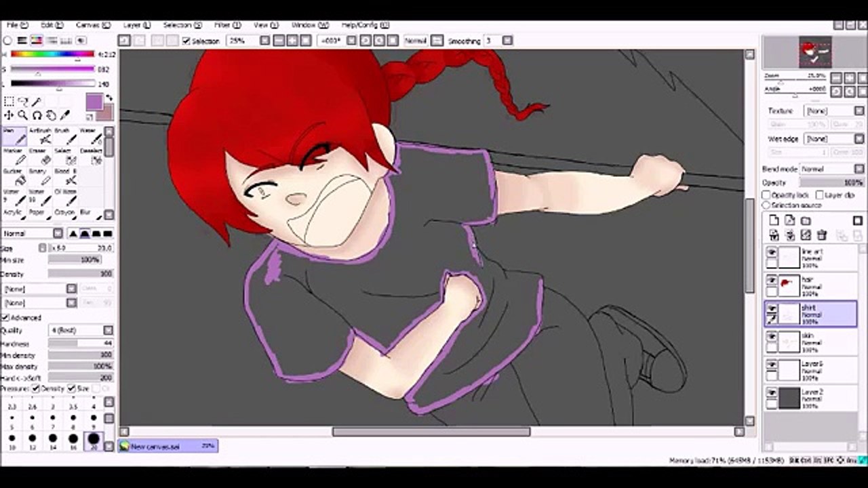This screenshot has width=868, height=488.
Task: Select the Water brush tool
Action: (90, 136)
